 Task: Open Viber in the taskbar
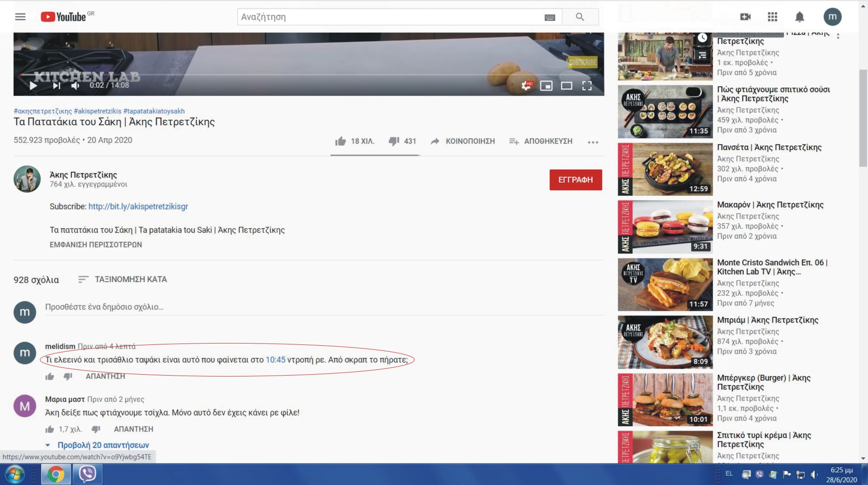(88, 474)
